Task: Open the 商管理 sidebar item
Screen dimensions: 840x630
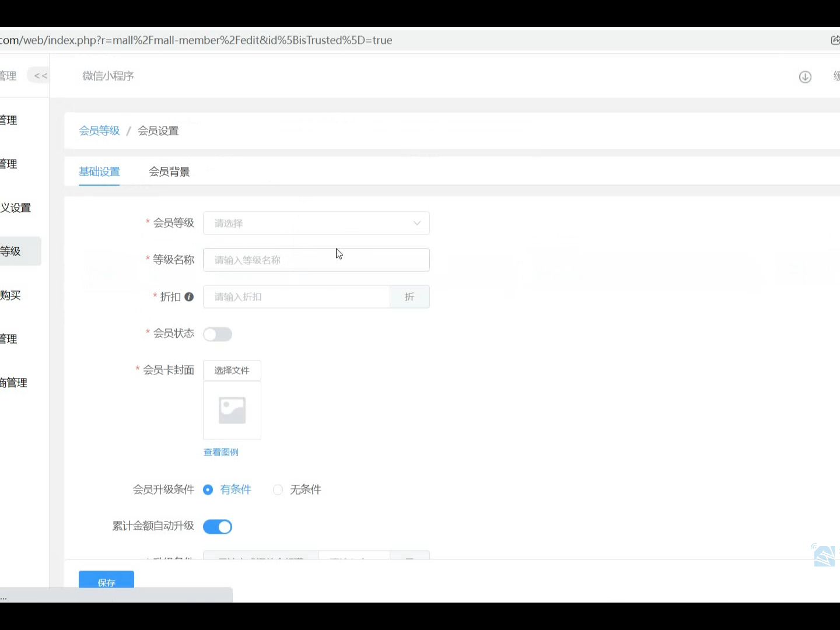Action: coord(13,383)
